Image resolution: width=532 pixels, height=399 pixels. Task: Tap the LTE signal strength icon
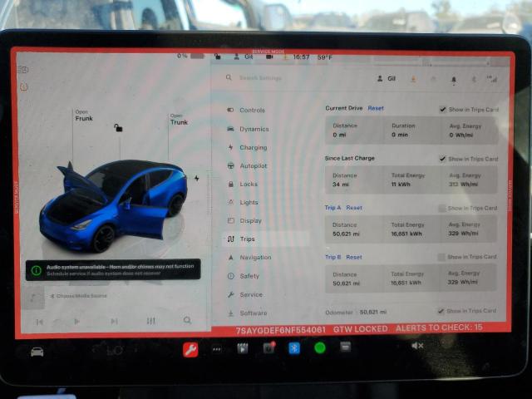pyautogui.click(x=491, y=79)
